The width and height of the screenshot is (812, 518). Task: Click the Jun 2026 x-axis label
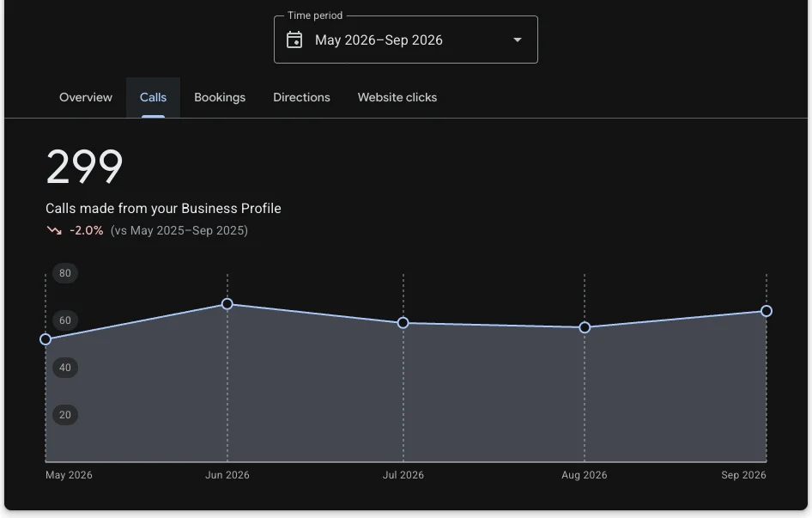[x=227, y=475]
